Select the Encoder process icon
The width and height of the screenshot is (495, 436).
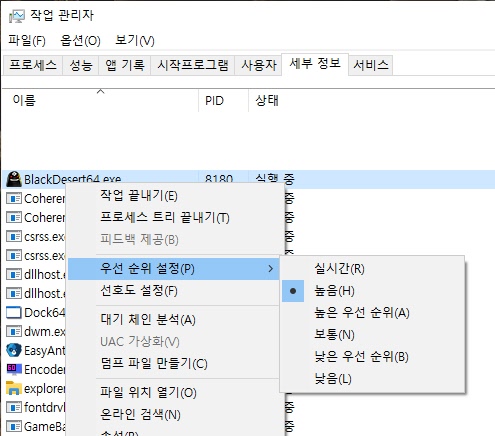(14, 369)
